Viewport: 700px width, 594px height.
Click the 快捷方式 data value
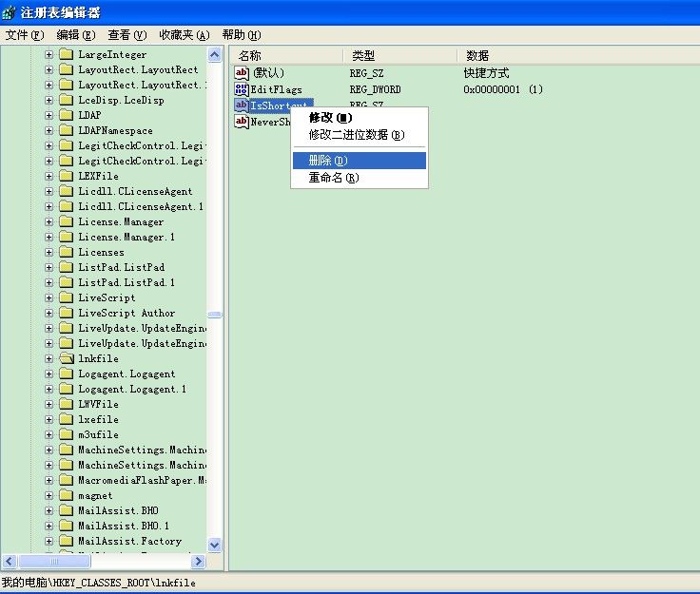point(486,72)
